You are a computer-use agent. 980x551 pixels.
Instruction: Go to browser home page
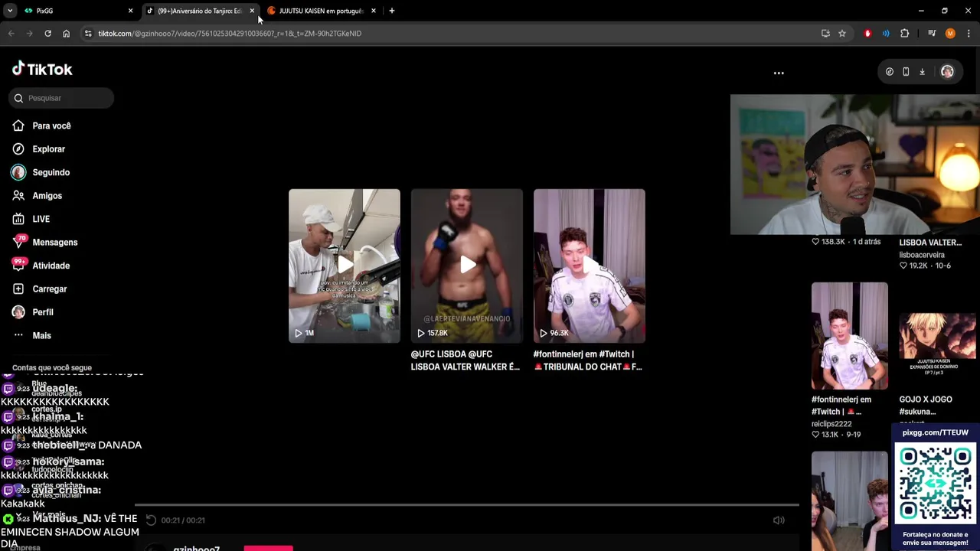point(66,34)
